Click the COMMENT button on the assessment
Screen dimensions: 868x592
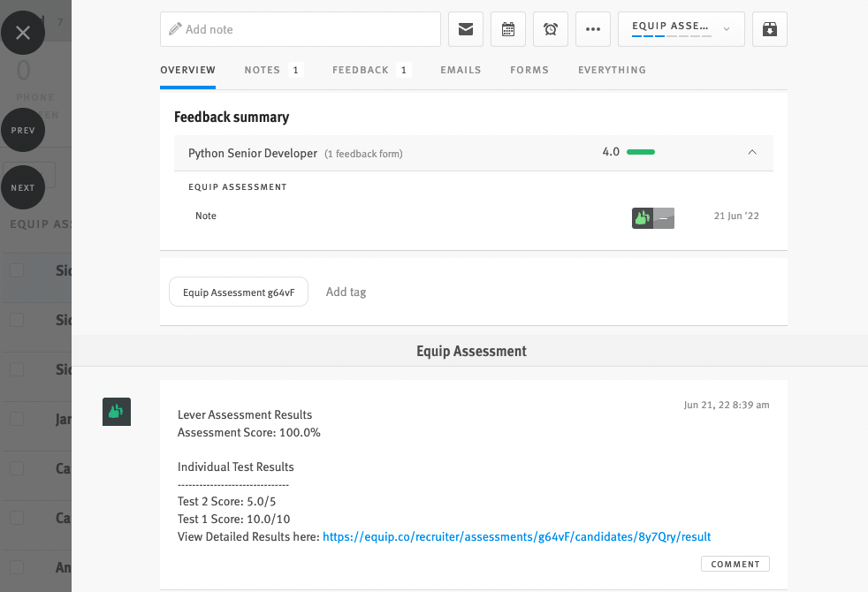[x=735, y=563]
